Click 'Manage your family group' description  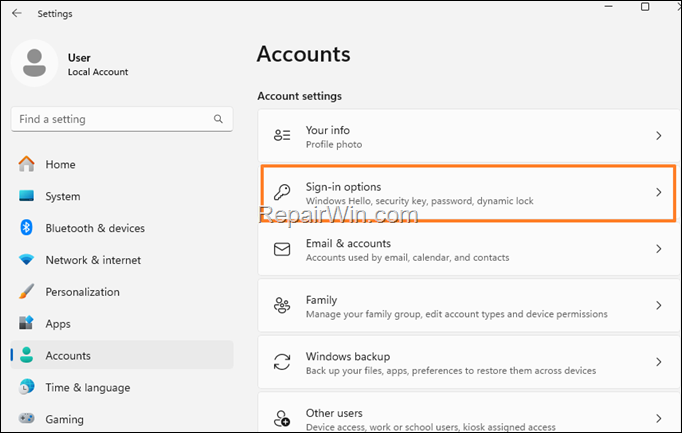pyautogui.click(x=457, y=314)
